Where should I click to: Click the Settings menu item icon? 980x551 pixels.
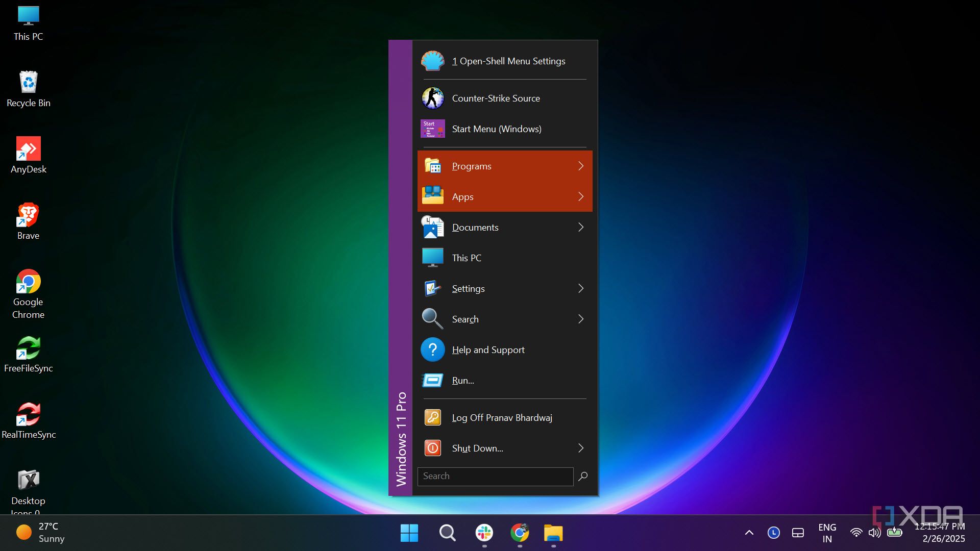[432, 289]
